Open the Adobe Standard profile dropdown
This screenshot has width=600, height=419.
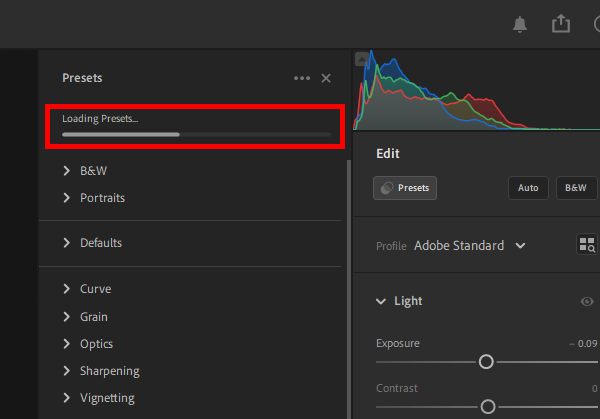pos(469,245)
